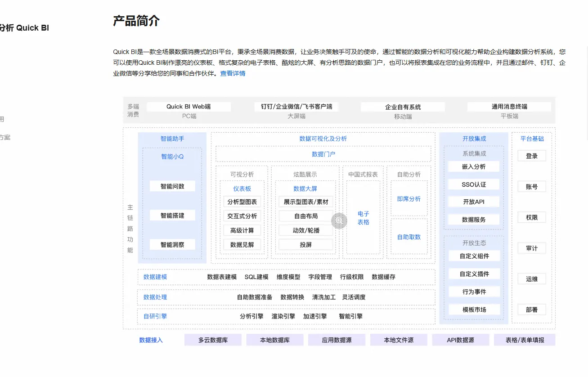Click the 渲染引擎 label

pos(283,316)
